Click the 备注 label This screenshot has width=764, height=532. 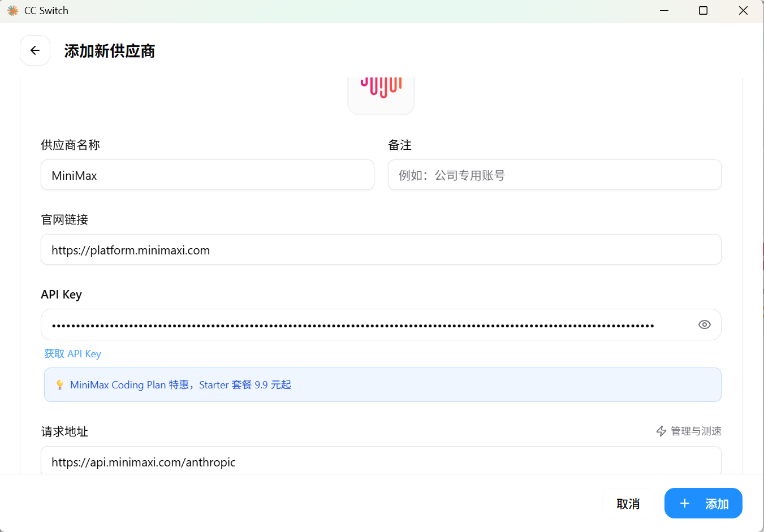(400, 145)
